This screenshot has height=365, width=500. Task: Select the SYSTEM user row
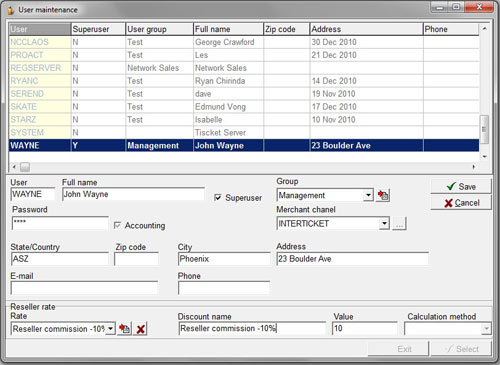(244, 133)
